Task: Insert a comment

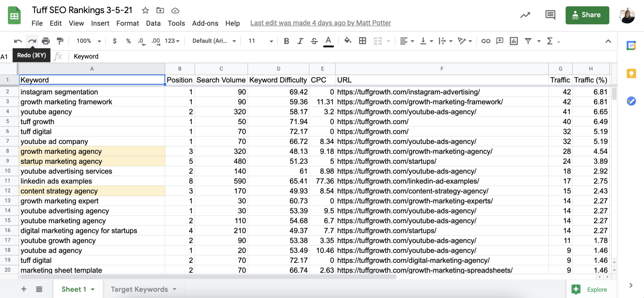Action: pos(499,41)
